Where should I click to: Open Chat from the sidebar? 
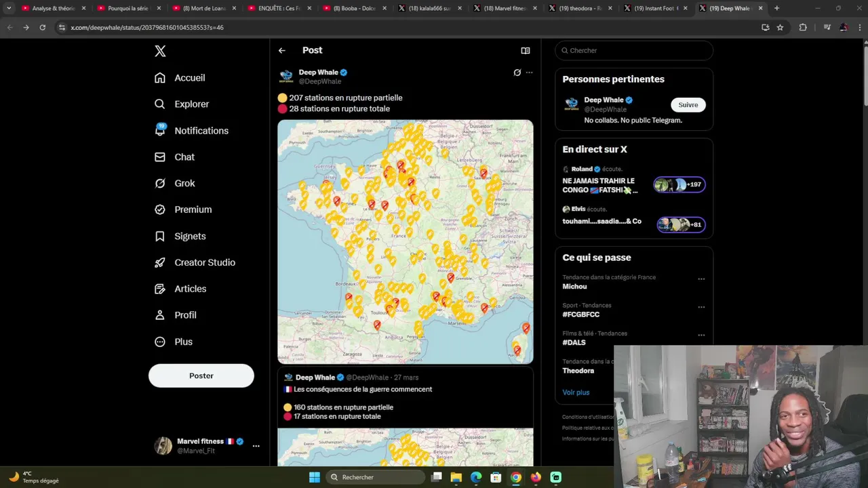174,157
